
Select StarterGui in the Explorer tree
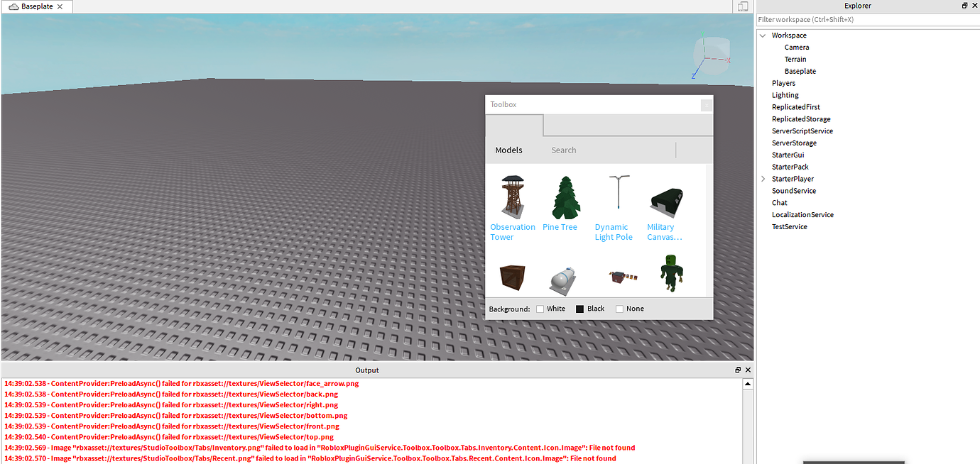(788, 155)
